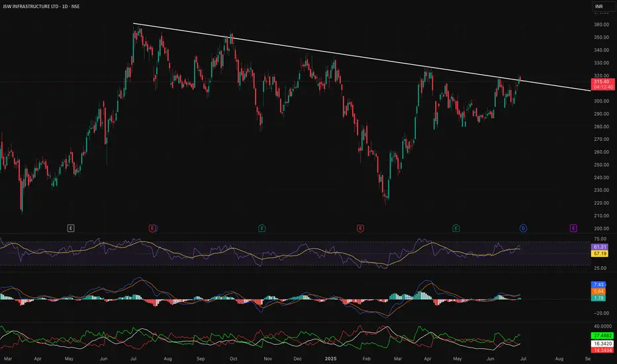Click the teal MACD histogram value 1.78
This screenshot has height=364, width=617.
[598, 298]
